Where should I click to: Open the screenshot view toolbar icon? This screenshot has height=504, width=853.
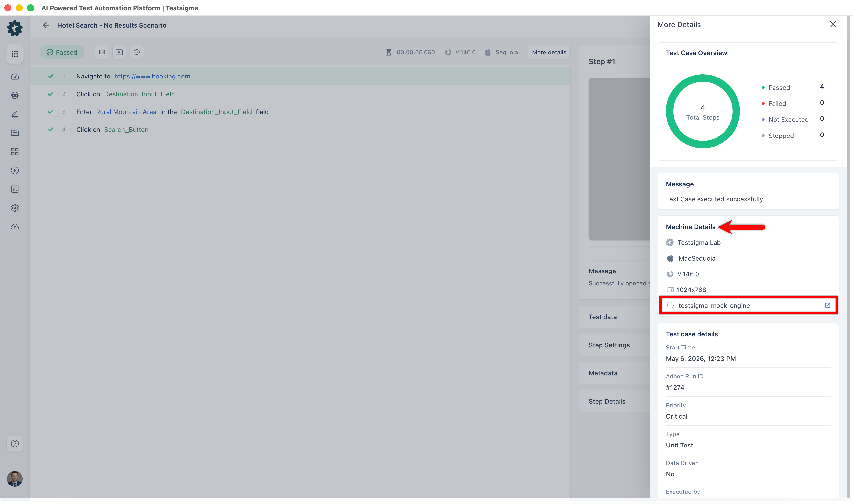click(101, 52)
